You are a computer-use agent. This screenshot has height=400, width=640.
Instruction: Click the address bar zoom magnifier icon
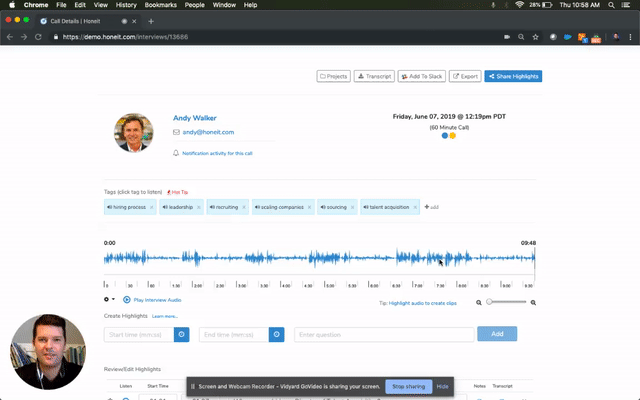pyautogui.click(x=521, y=37)
